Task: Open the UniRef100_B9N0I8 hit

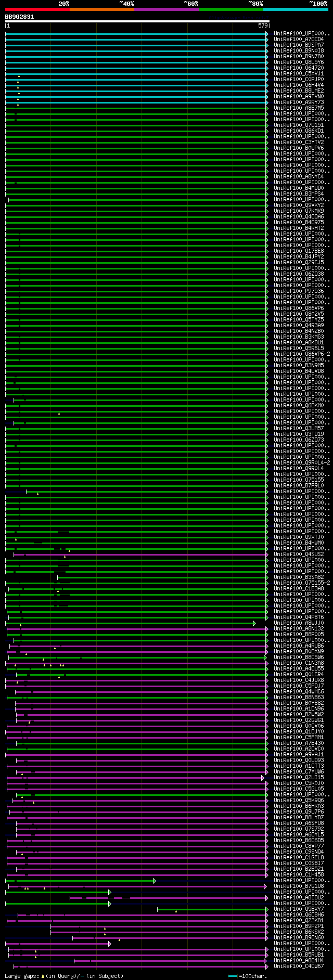Action: click(x=299, y=51)
